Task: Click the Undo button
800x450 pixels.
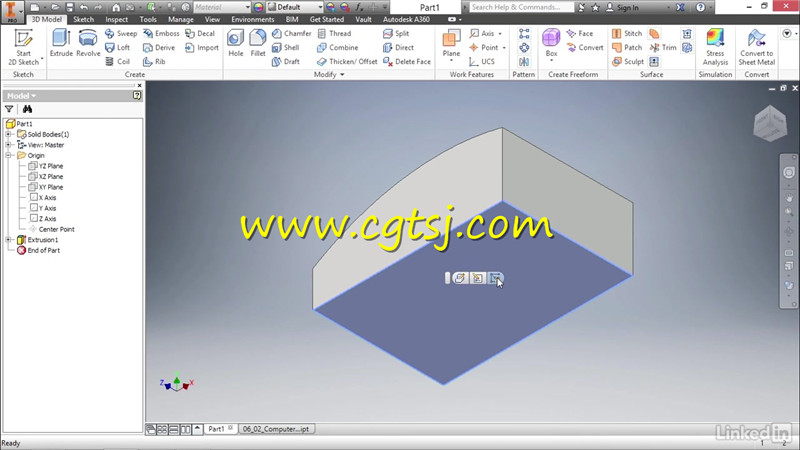Action: (84, 7)
